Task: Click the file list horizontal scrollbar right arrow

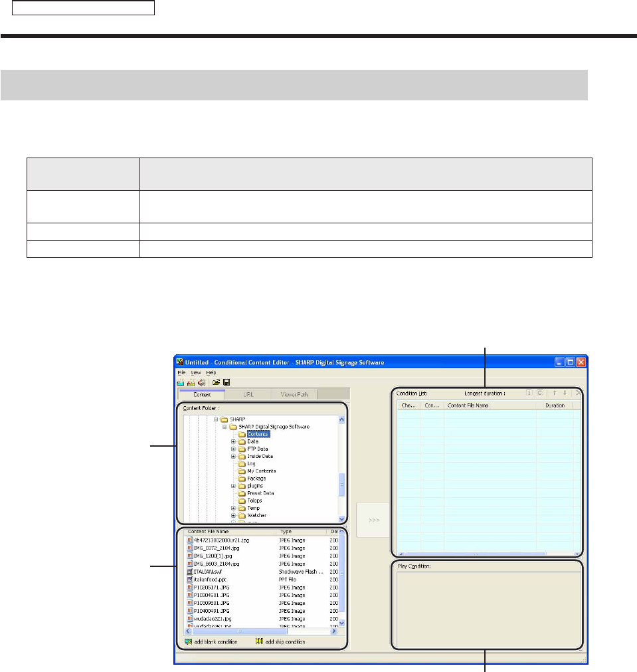Action: coord(334,631)
